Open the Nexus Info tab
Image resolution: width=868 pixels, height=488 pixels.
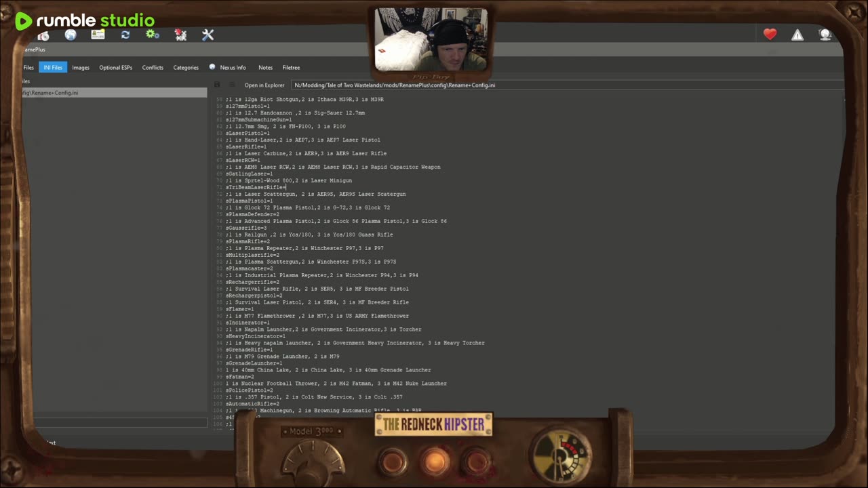tap(228, 68)
